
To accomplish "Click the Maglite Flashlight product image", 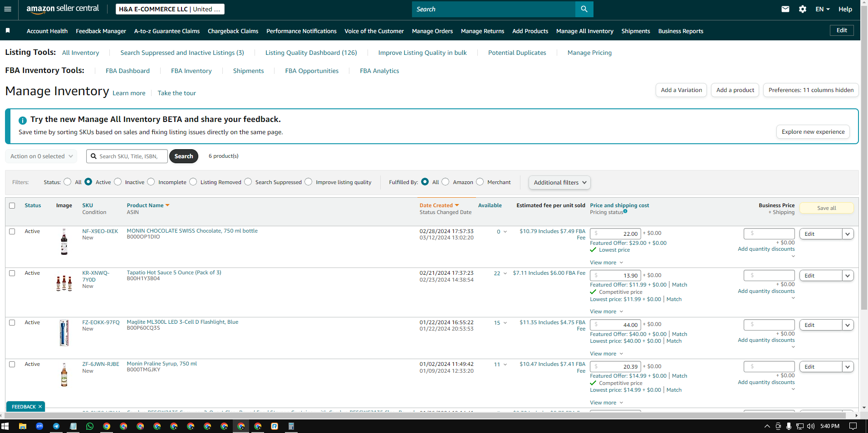I will (x=64, y=333).
